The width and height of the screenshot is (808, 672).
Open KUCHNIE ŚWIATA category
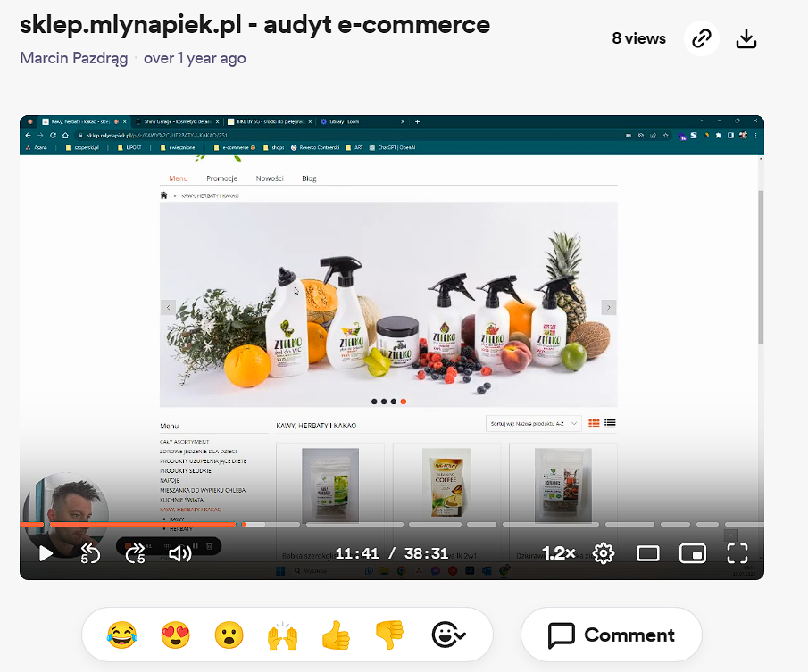coord(181,500)
